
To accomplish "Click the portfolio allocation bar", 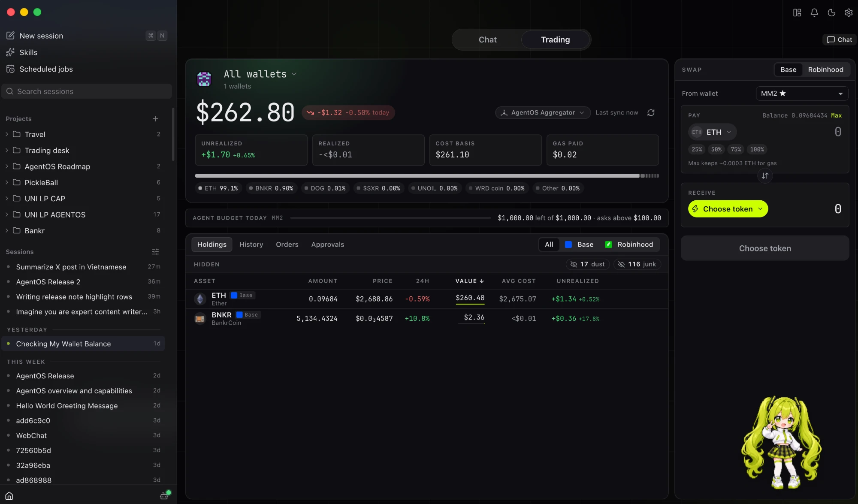I will 427,176.
